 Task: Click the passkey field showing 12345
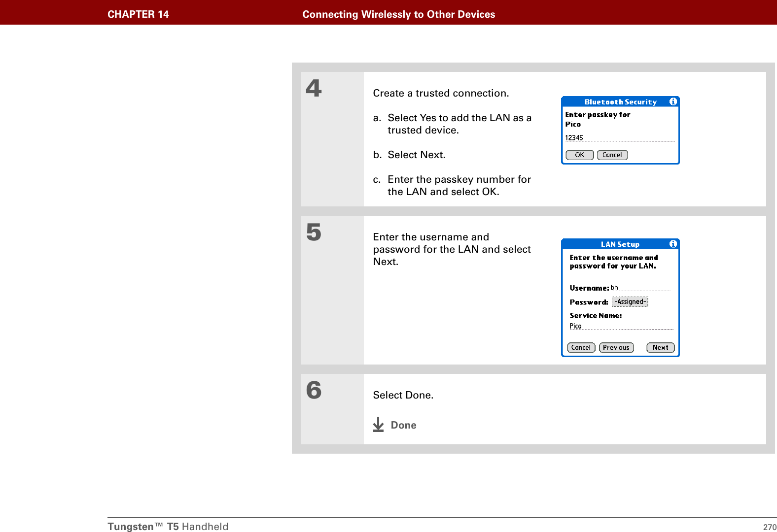620,138
